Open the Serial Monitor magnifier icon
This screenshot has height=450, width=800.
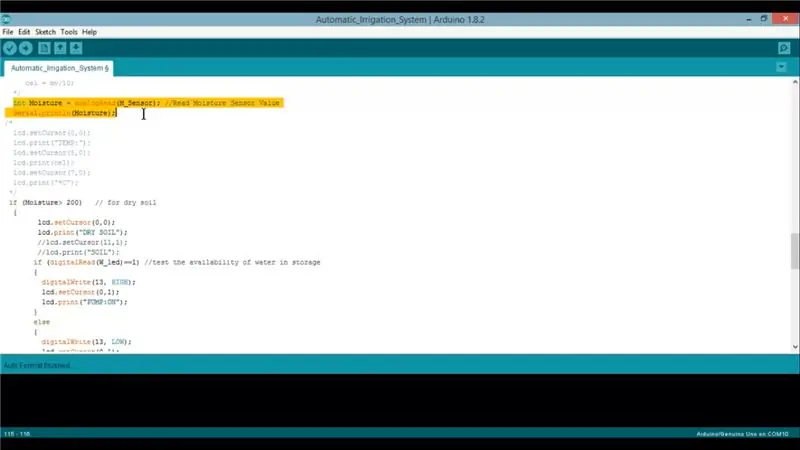click(x=784, y=48)
